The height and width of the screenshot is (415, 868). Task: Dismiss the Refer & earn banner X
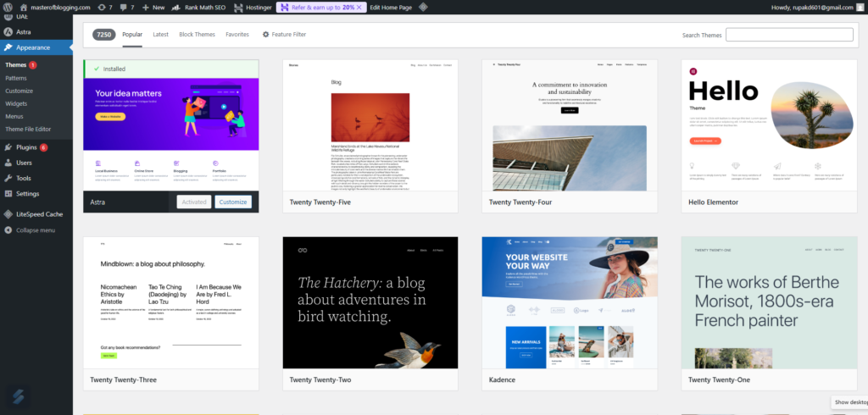359,7
